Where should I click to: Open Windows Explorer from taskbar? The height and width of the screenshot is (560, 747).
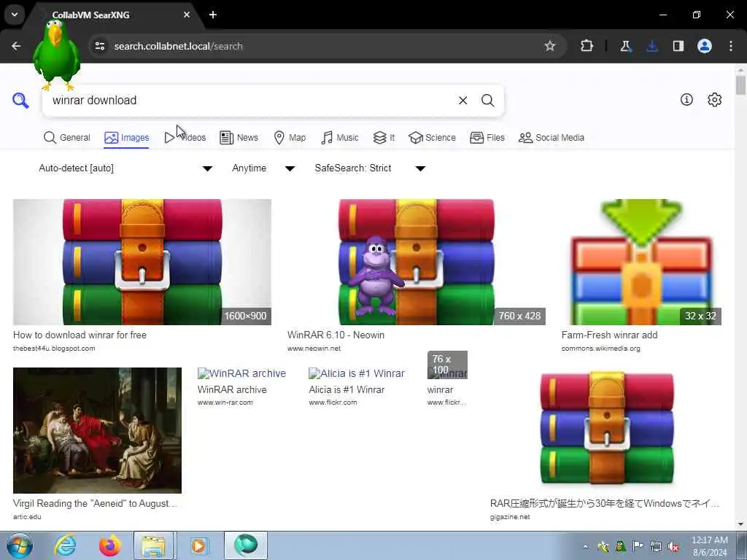pyautogui.click(x=153, y=545)
